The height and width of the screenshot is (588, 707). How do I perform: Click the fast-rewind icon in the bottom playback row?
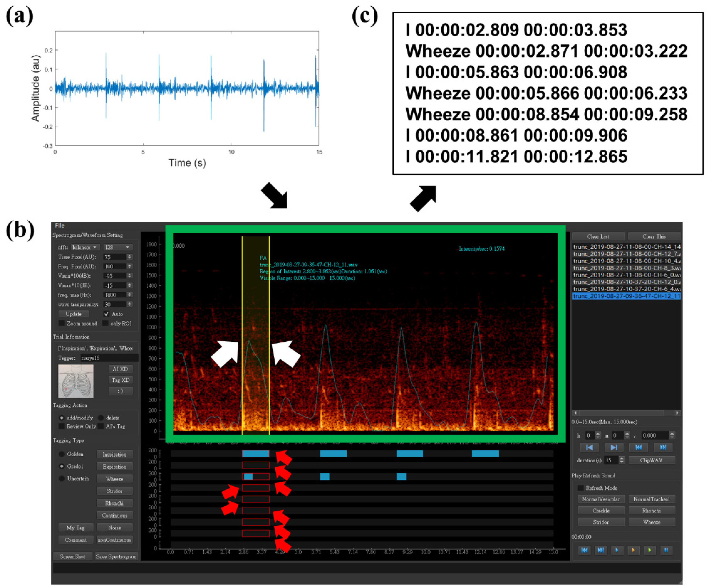click(584, 550)
